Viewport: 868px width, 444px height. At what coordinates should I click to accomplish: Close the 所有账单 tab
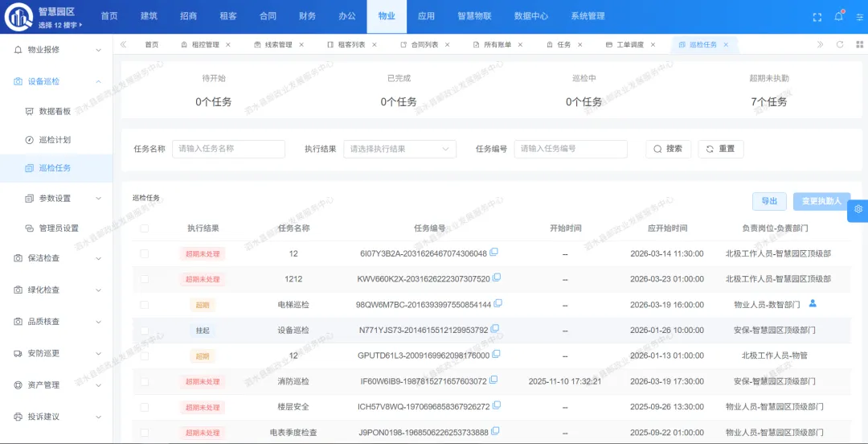pyautogui.click(x=520, y=44)
